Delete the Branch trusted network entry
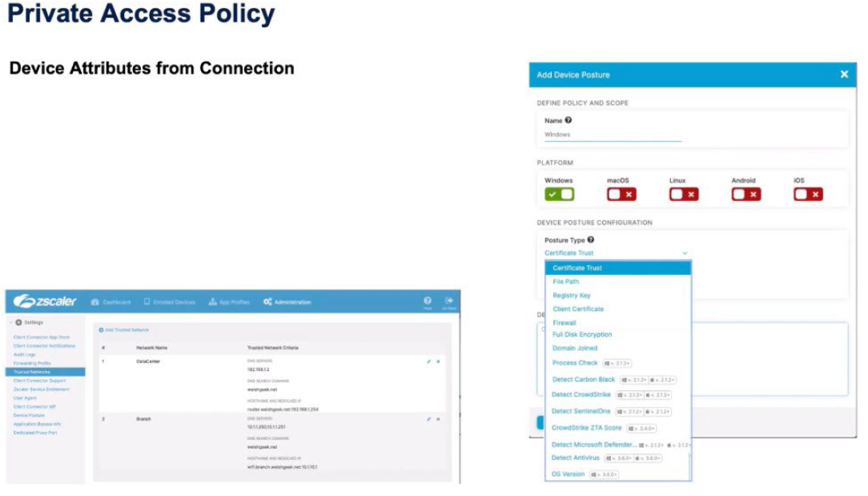 [x=438, y=419]
